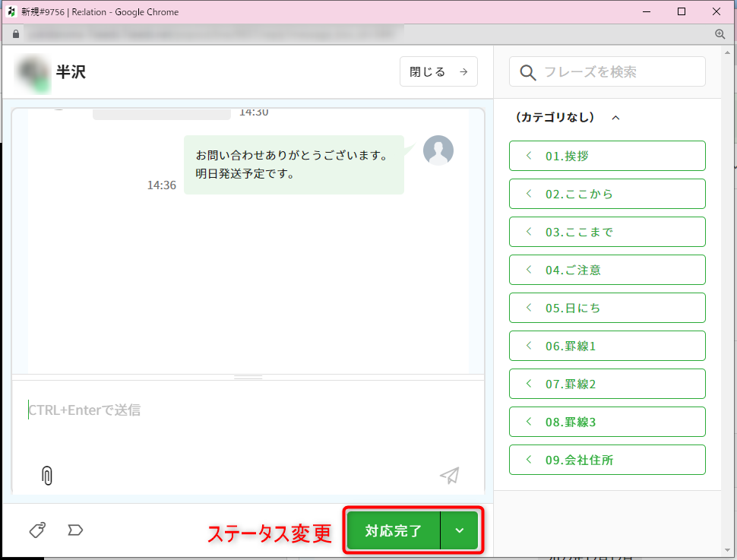
Task: Insert phrase arrow for 02.ここから
Action: [x=530, y=194]
